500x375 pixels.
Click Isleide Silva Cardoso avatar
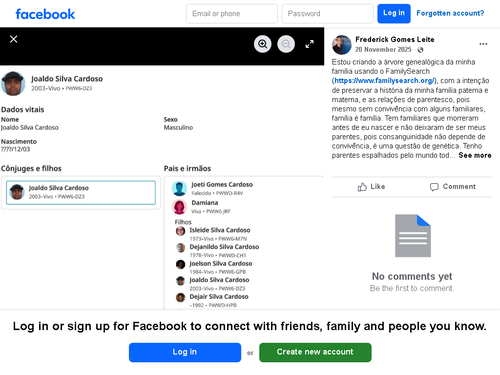(180, 231)
